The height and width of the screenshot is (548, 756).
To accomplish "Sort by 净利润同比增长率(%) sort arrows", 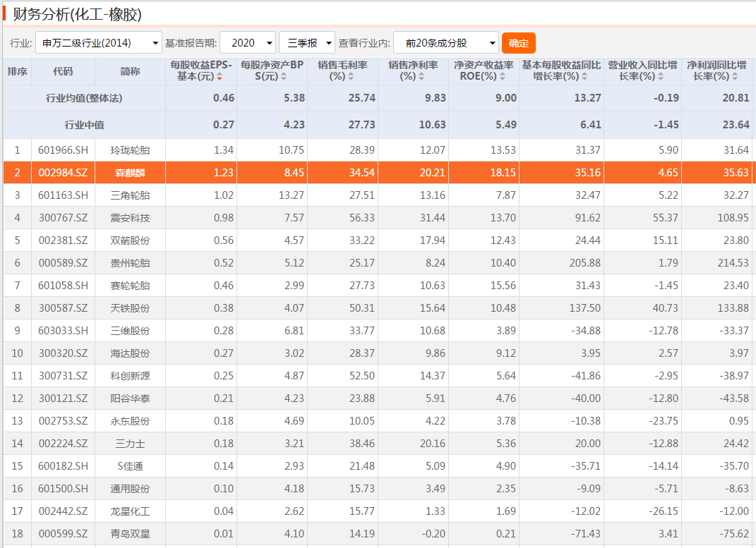I will click(735, 77).
